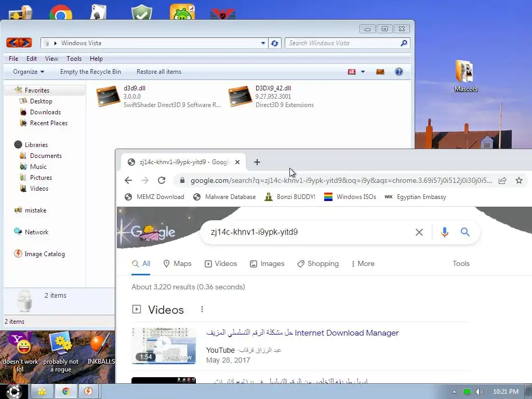Bookmark this page with the star icon

(519, 180)
